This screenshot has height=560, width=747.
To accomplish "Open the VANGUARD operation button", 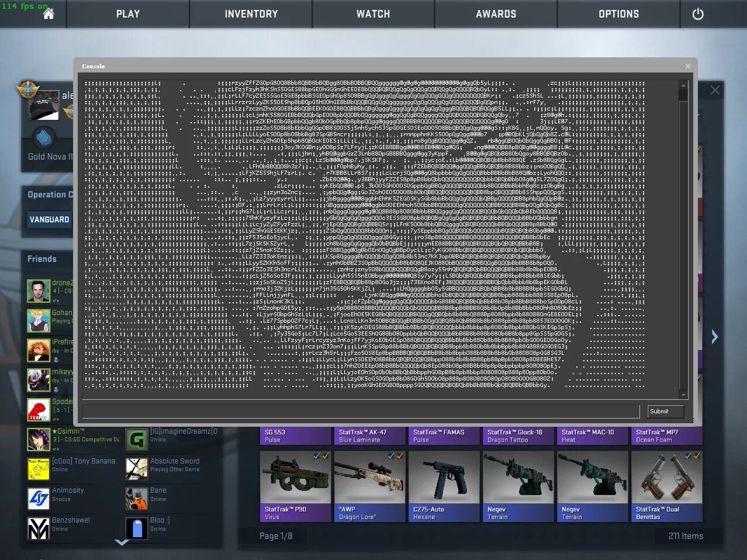I will 50,220.
